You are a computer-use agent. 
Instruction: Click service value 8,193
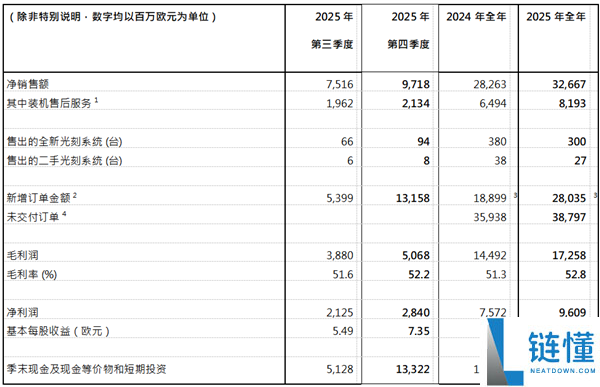pos(572,103)
